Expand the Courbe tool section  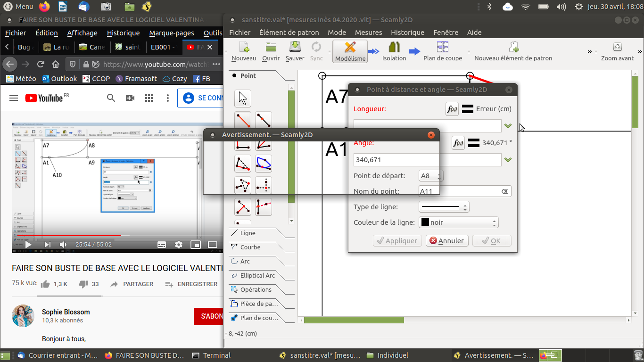click(x=250, y=247)
